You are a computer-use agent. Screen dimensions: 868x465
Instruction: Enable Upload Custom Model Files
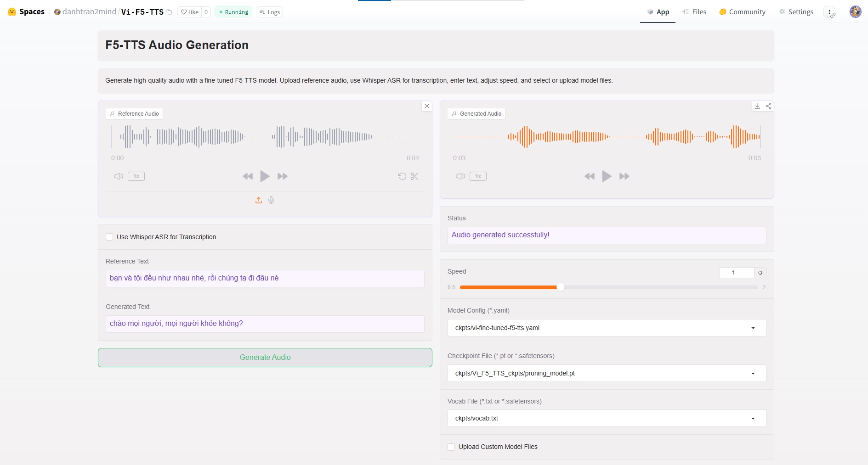pos(451,447)
